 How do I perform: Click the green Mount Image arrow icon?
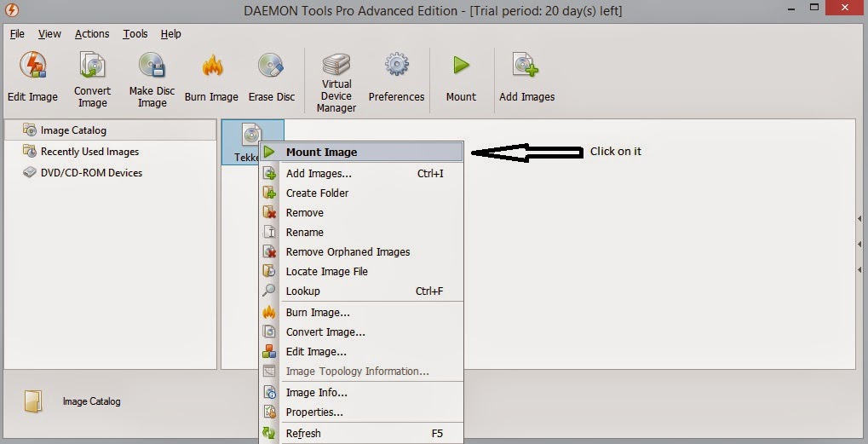[269, 152]
